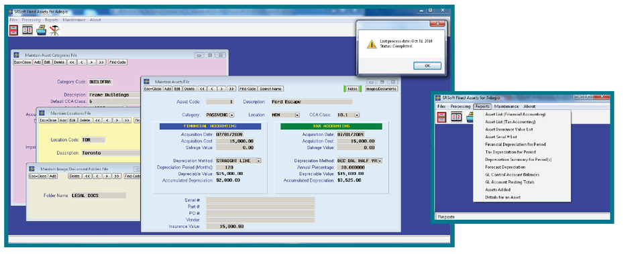Open Images/Documents button in Assets File
This screenshot has height=254, width=644.
(x=381, y=88)
